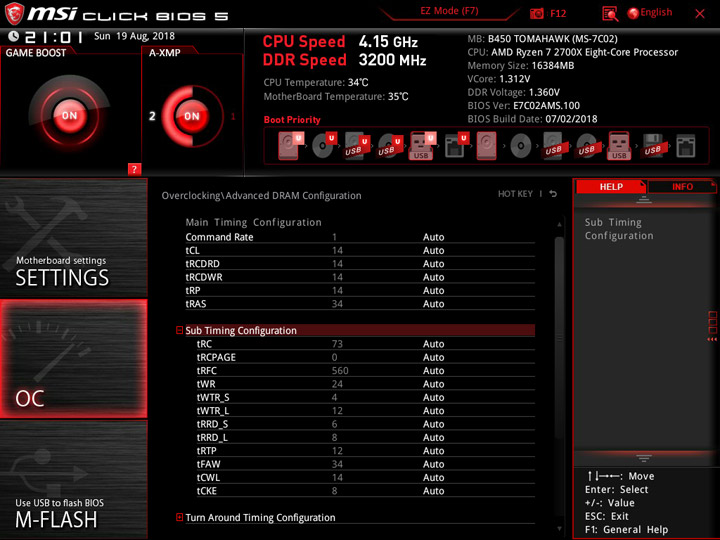Image resolution: width=720 pixels, height=540 pixels.
Task: Open Command Rate Auto setting
Action: point(433,237)
